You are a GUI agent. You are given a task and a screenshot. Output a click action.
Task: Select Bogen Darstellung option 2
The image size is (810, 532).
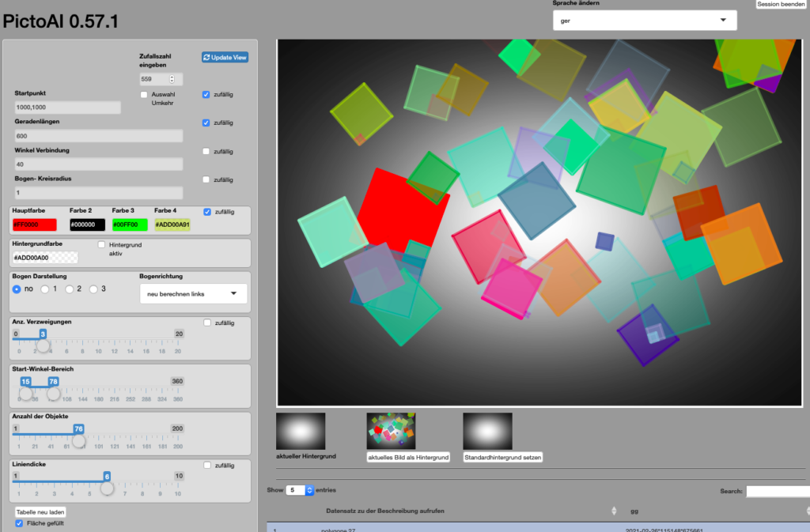click(x=69, y=289)
